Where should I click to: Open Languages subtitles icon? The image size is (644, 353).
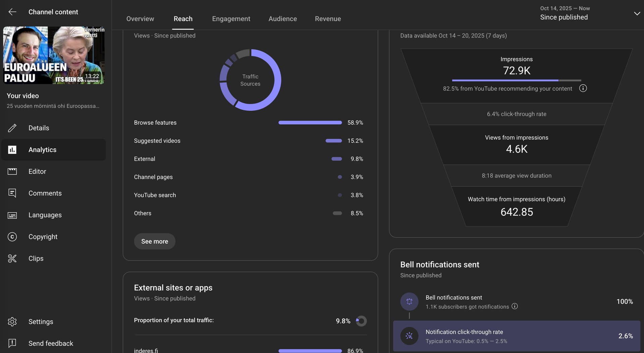click(12, 215)
